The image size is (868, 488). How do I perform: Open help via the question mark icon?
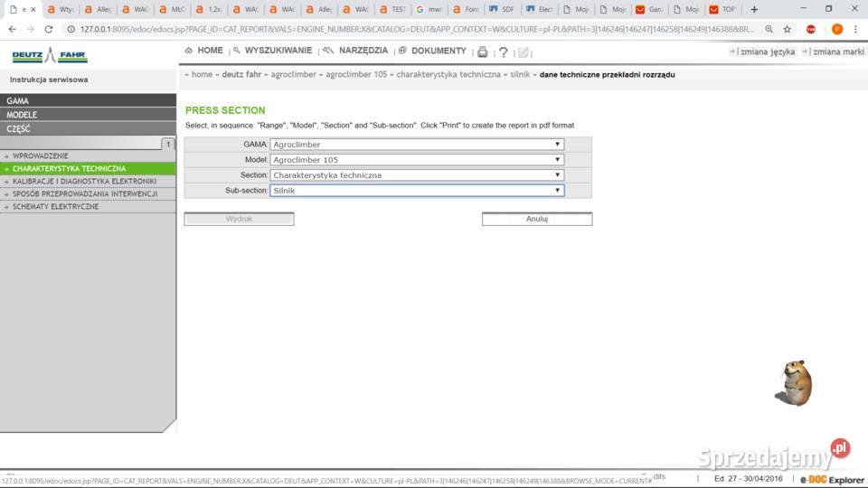[504, 52]
